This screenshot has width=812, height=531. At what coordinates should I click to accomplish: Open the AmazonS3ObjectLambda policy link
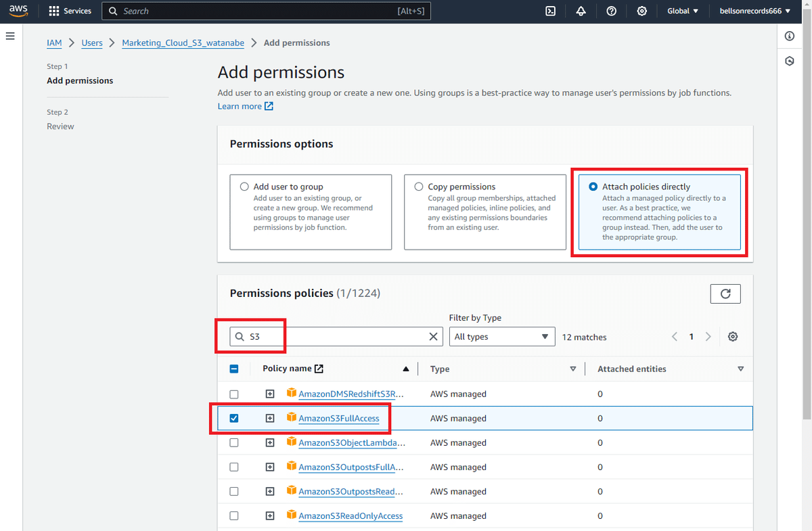(352, 442)
